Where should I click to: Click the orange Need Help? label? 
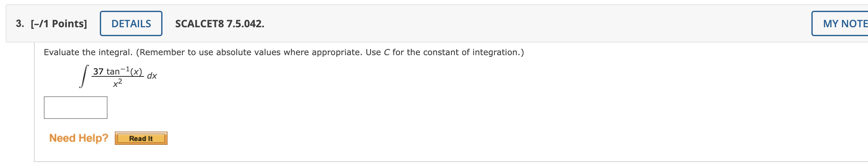(x=79, y=138)
